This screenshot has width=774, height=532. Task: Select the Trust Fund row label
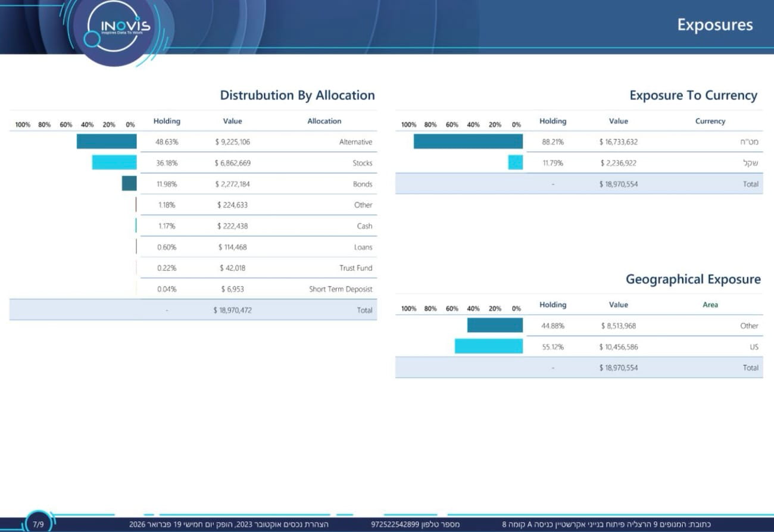click(355, 268)
